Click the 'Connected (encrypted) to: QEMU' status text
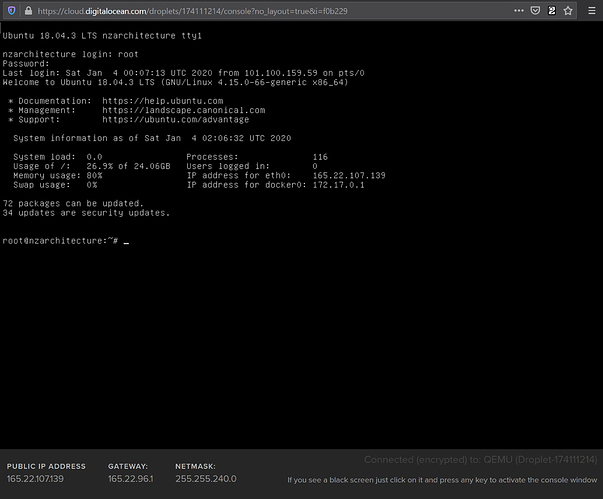This screenshot has width=603, height=499. click(480, 460)
